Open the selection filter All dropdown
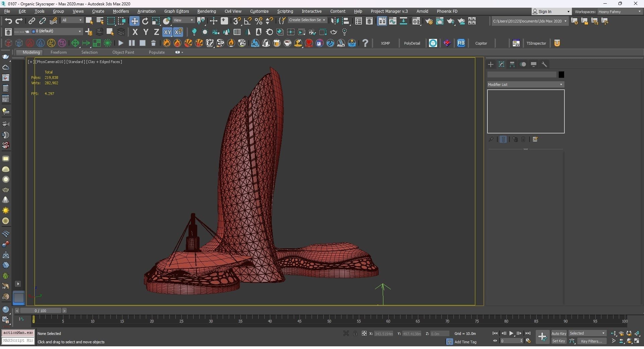Screen dimensions: 644x349 (72, 20)
